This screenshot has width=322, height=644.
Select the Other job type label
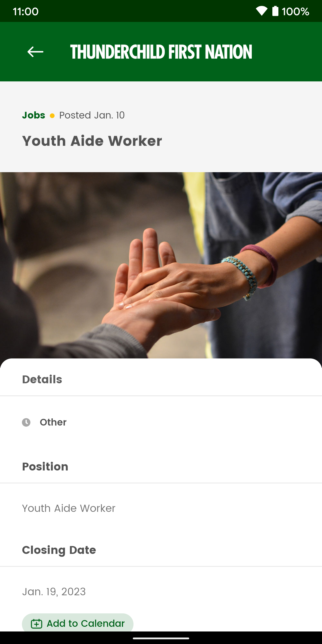[x=53, y=422]
